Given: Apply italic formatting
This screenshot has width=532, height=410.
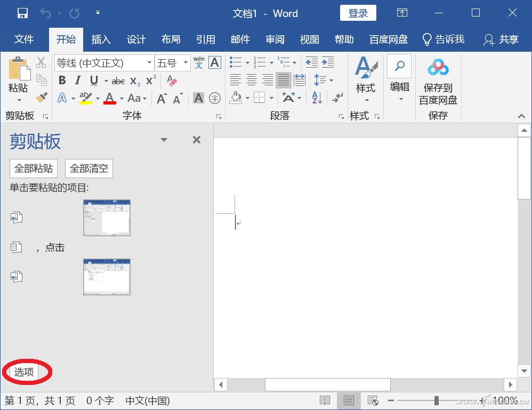Looking at the screenshot, I should pos(76,79).
